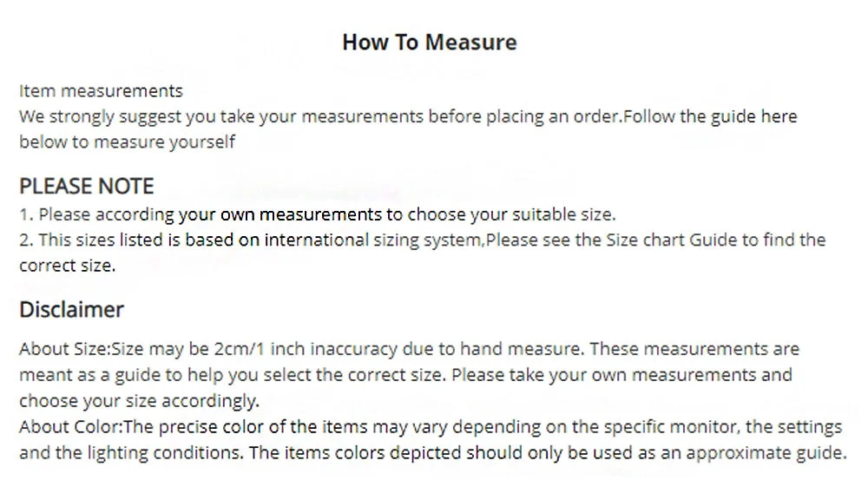Click the 'About Size' paragraph opening
Image resolution: width=868 pixels, height=500 pixels.
65,349
